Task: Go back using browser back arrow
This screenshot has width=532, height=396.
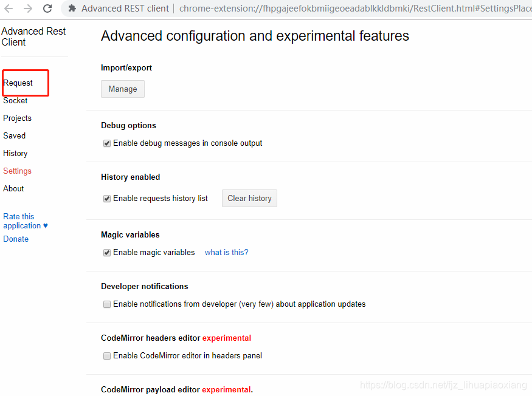Action: (9, 8)
